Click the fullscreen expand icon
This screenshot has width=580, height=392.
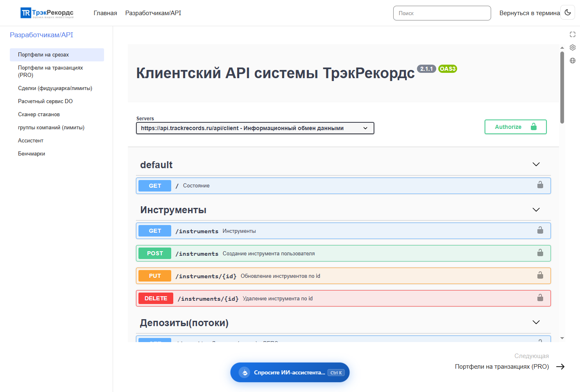573,34
